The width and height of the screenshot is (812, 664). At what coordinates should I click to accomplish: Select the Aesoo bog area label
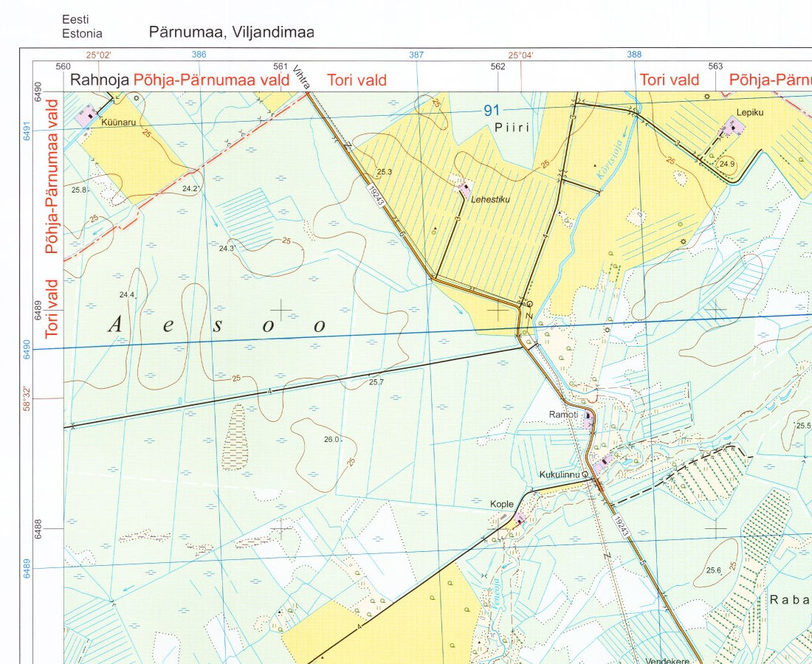coord(217,325)
